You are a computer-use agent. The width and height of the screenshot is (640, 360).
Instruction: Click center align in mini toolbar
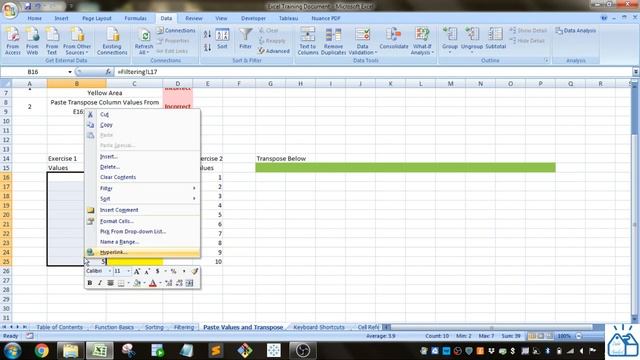click(x=110, y=283)
